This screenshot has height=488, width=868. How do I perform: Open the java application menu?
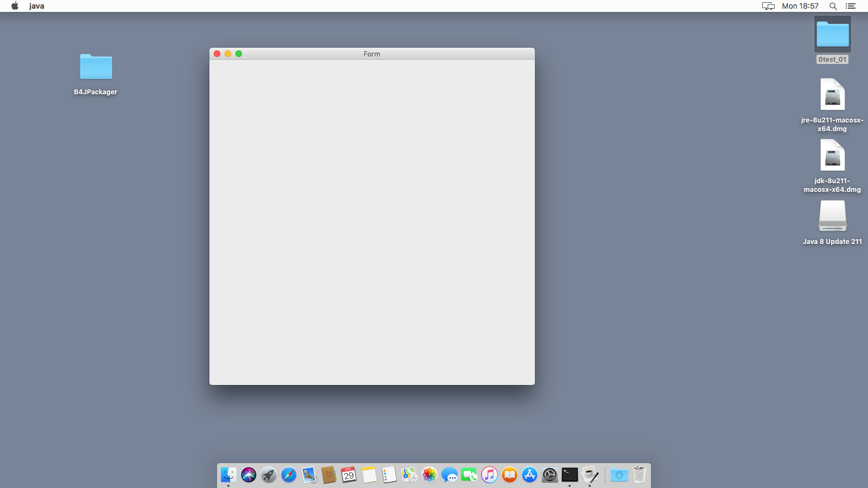(36, 6)
